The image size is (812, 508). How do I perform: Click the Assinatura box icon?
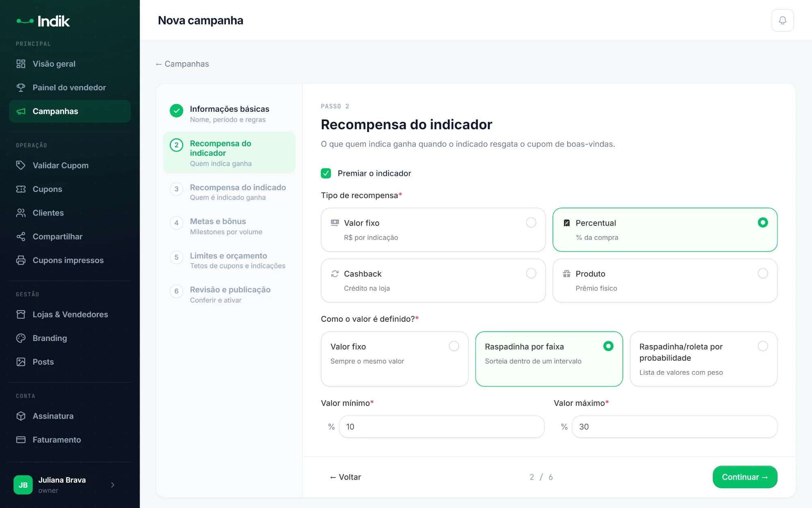[21, 416]
